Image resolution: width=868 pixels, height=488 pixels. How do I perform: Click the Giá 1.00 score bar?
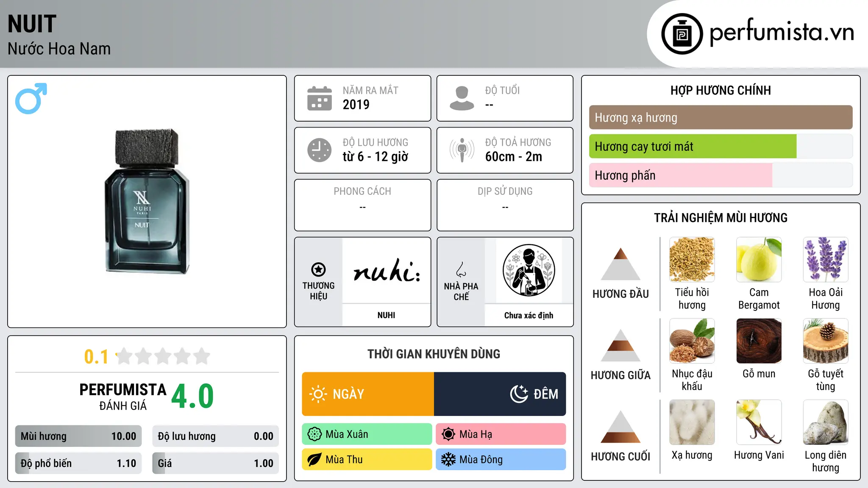coord(216,463)
